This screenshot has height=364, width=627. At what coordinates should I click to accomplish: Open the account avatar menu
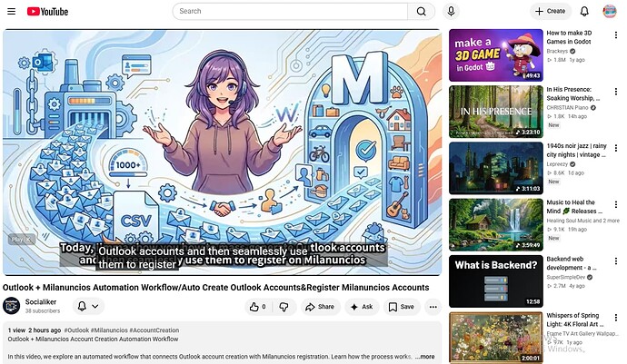coord(610,11)
